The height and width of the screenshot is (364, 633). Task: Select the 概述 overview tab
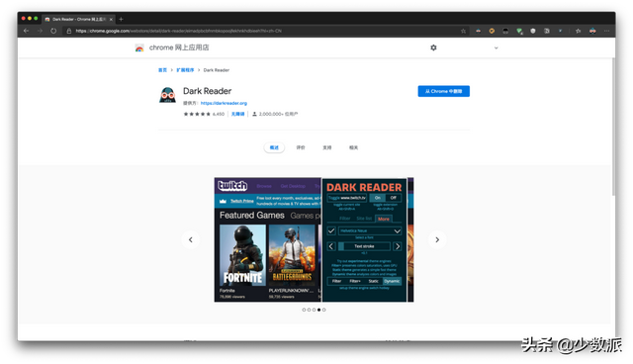click(274, 147)
